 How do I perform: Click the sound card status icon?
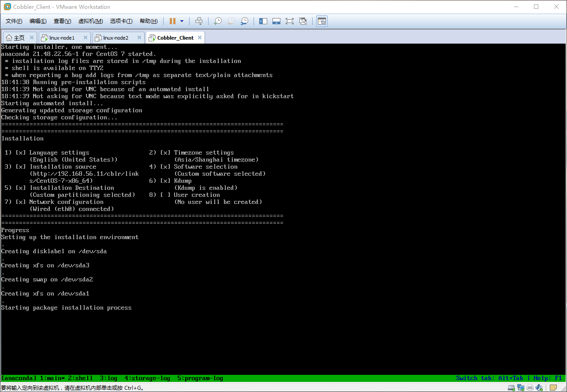[539, 388]
